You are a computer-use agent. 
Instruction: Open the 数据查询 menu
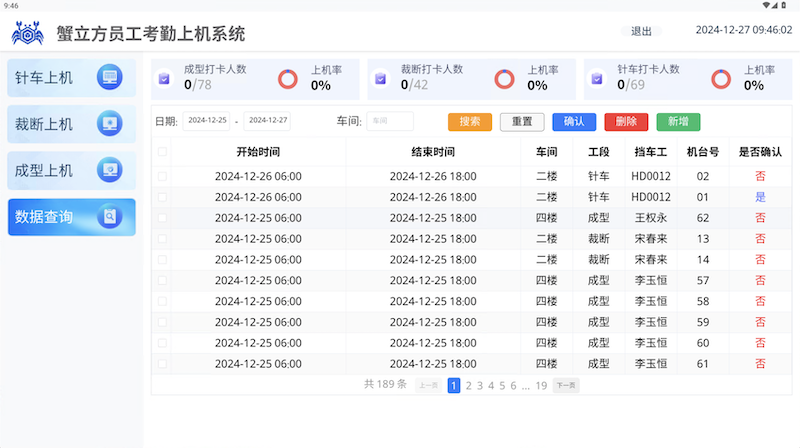click(x=71, y=217)
